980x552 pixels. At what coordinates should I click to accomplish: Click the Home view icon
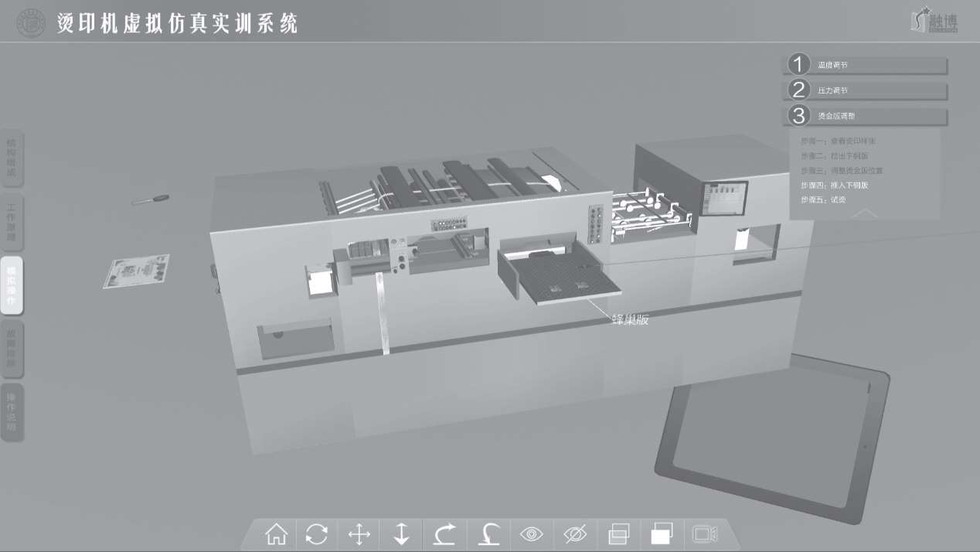[276, 534]
